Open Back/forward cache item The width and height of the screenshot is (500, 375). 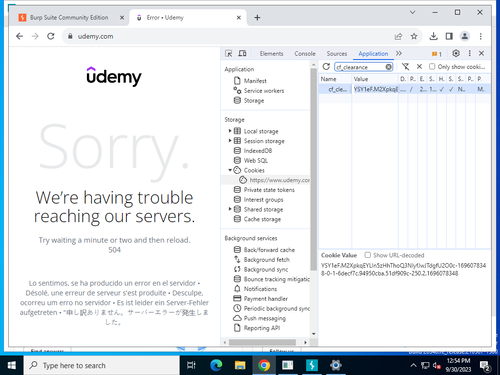point(269,250)
